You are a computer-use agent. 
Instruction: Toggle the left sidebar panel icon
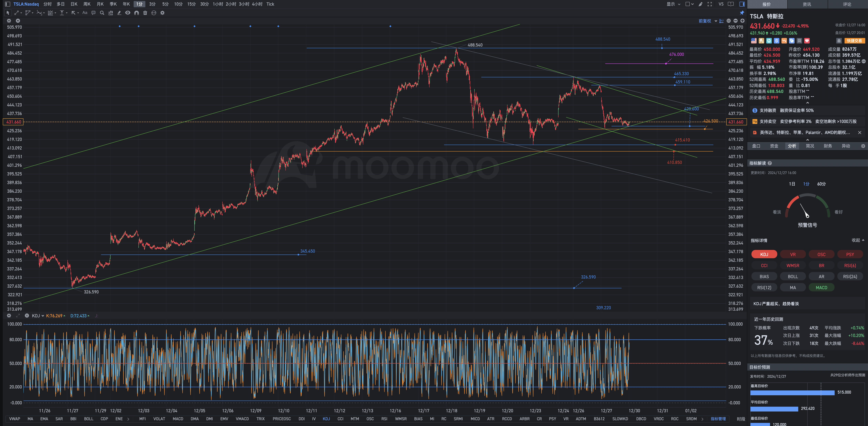7,4
